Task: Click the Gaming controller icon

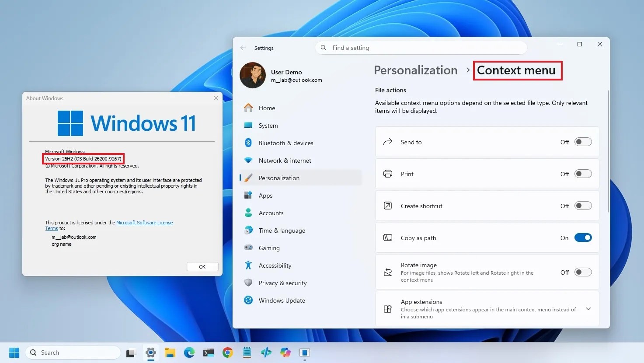Action: pos(248,248)
